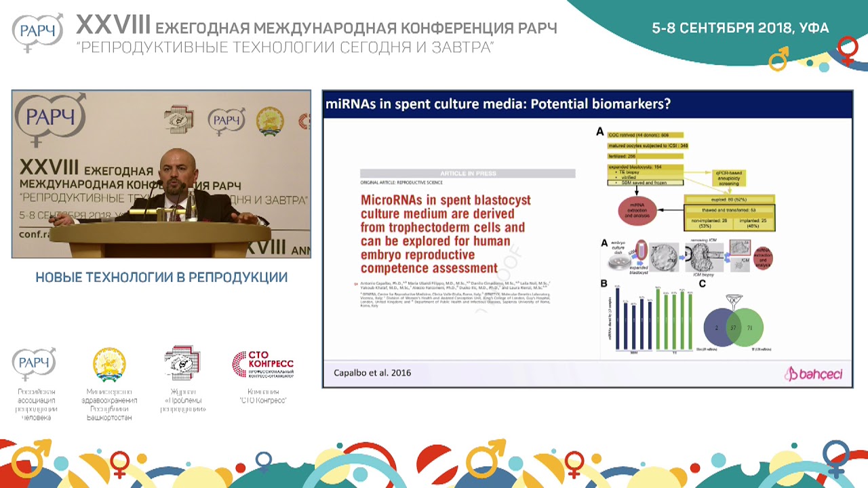868x488 pixels.
Task: Click 'ORIGINAL ARTICLE: REPRODUCTIVE SCIENCE' label
Action: [x=401, y=184]
